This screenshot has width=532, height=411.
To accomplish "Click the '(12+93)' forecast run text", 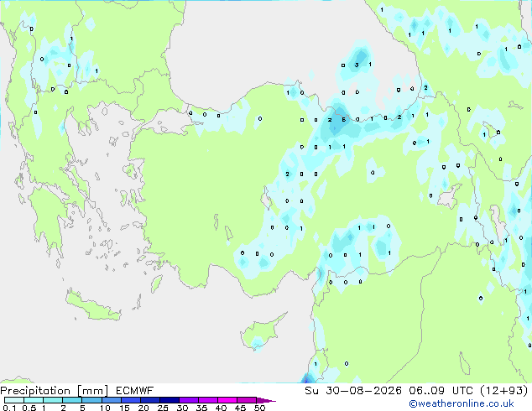I will [x=504, y=391].
